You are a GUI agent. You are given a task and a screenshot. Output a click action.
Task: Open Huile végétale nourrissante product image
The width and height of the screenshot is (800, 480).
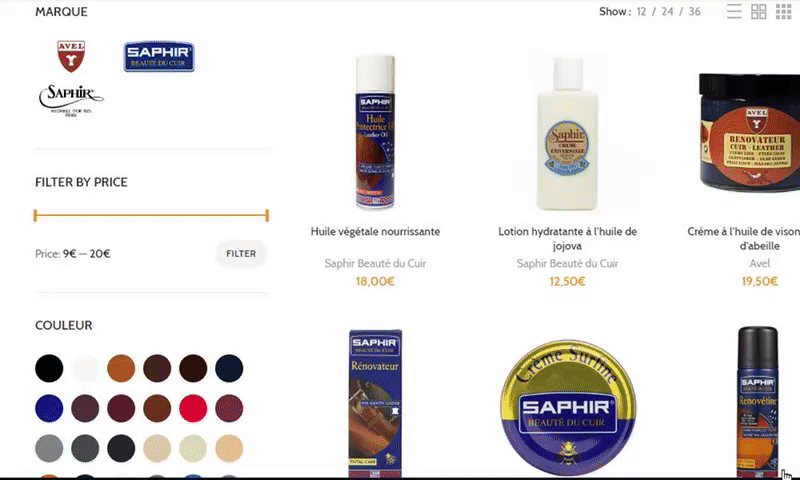coord(375,132)
